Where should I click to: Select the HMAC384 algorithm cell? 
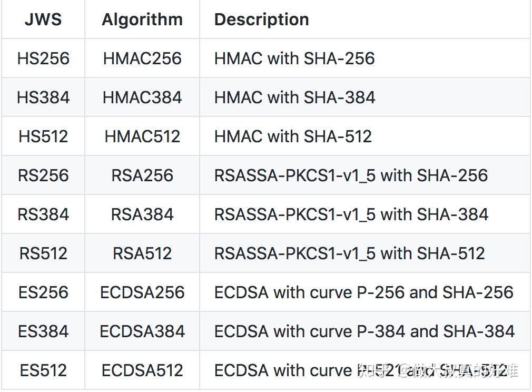[142, 97]
